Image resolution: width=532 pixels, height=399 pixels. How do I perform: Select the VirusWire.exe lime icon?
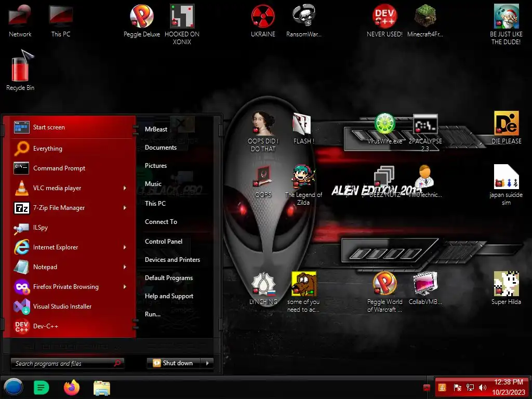pyautogui.click(x=384, y=128)
